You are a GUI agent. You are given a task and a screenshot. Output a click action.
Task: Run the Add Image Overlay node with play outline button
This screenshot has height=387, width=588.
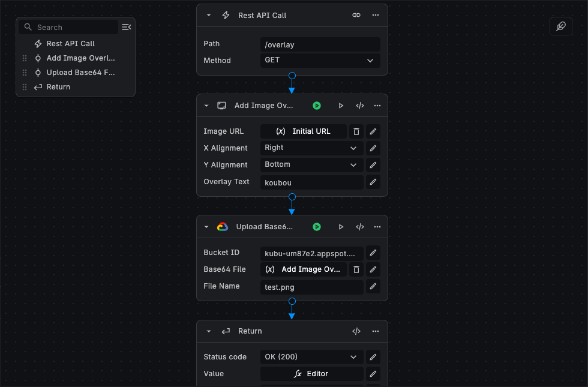click(x=341, y=106)
